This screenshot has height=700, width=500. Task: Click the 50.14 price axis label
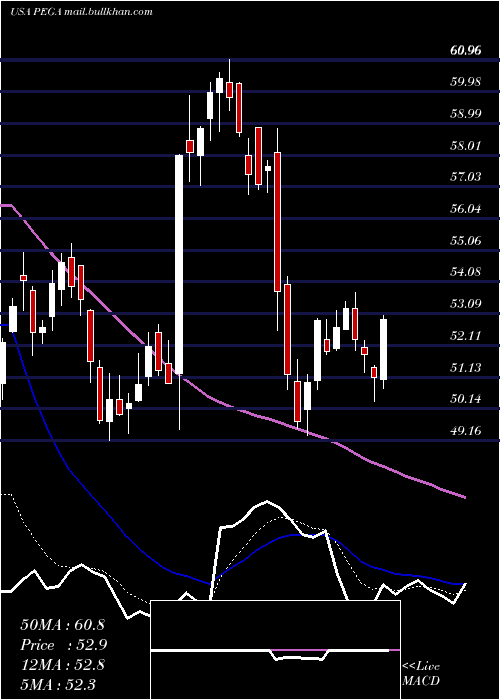466,399
